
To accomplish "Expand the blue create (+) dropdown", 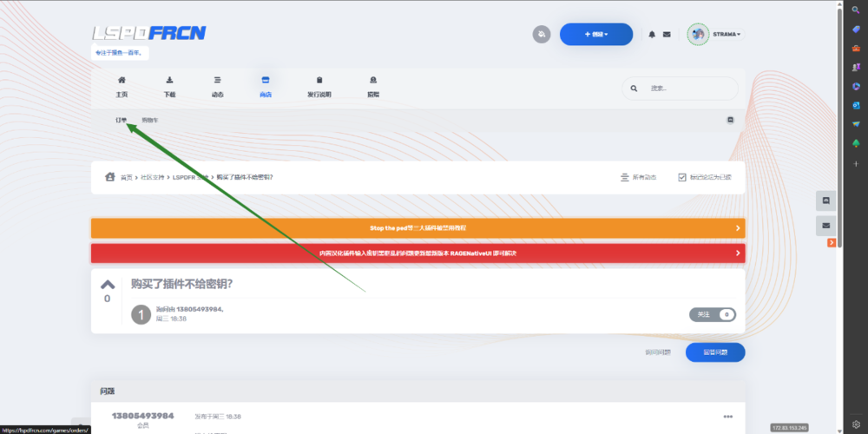I will pyautogui.click(x=595, y=35).
